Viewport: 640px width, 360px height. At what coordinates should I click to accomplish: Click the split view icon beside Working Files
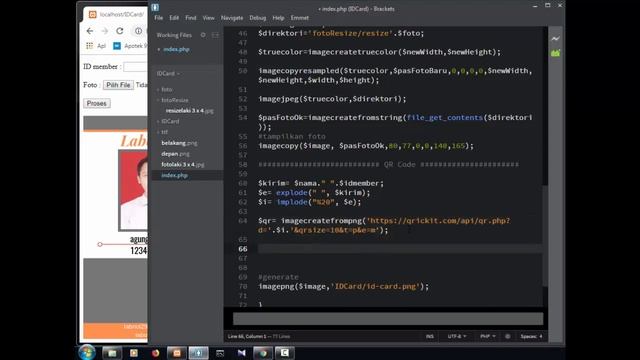coord(215,35)
